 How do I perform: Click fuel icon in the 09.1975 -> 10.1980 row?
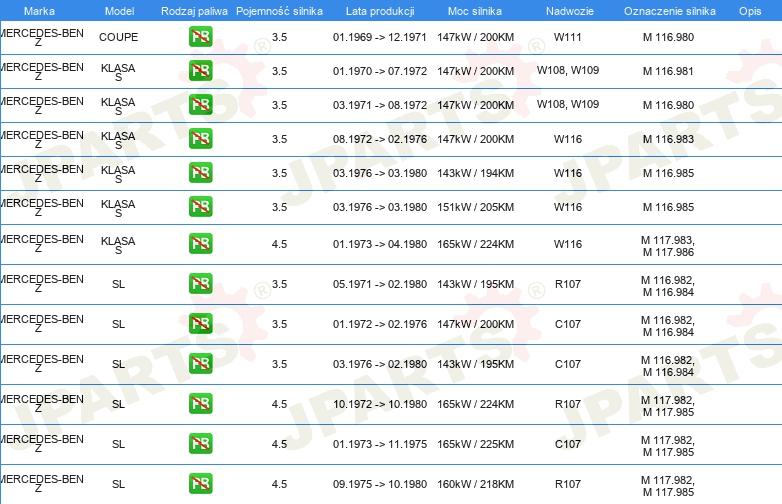point(200,483)
